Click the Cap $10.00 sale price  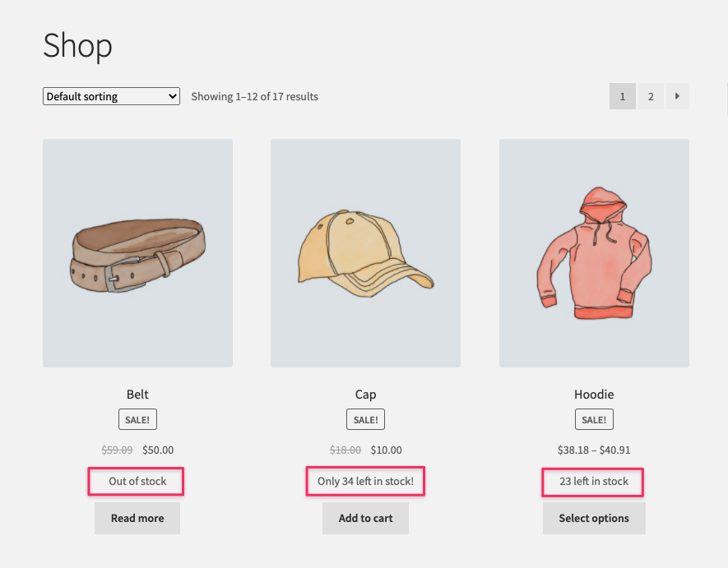[x=386, y=450]
